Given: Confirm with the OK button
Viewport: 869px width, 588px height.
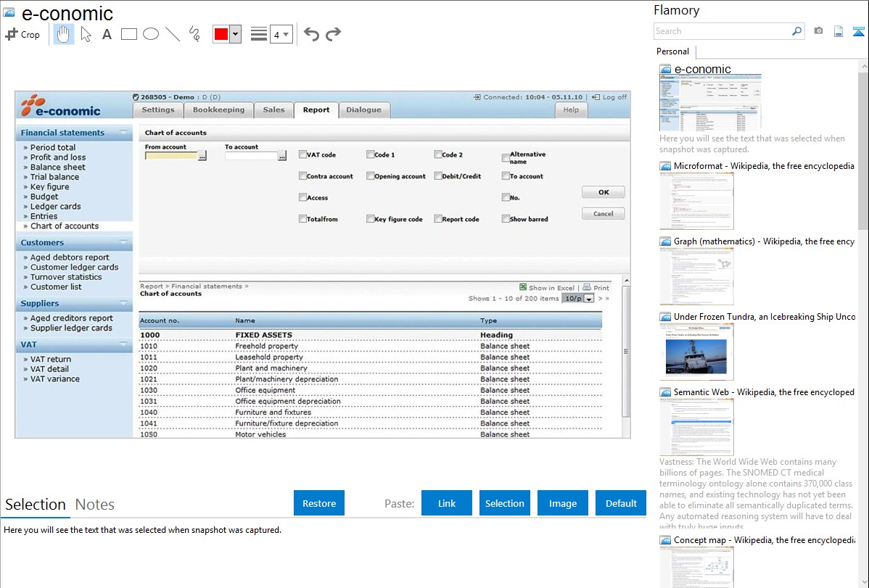Looking at the screenshot, I should click(x=604, y=192).
